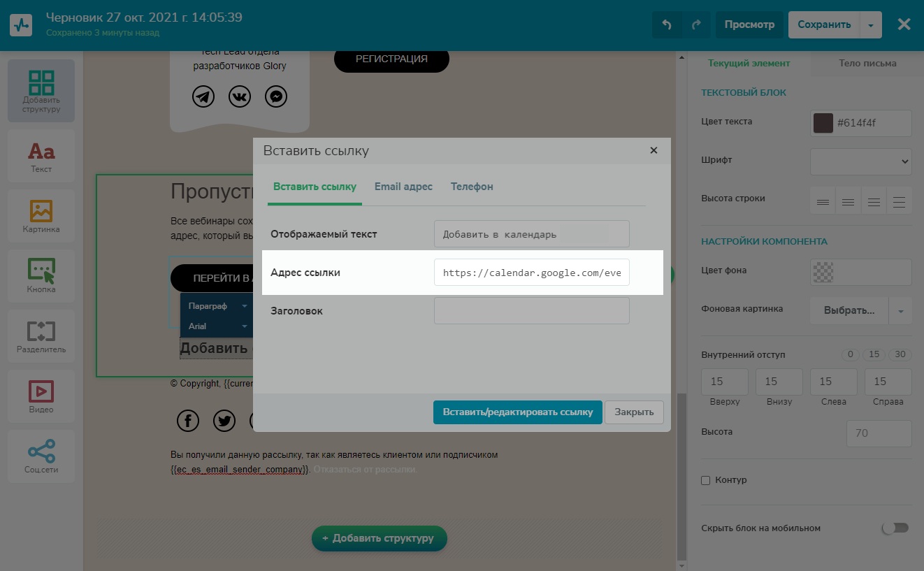Click the undo arrow in top bar

coord(667,24)
